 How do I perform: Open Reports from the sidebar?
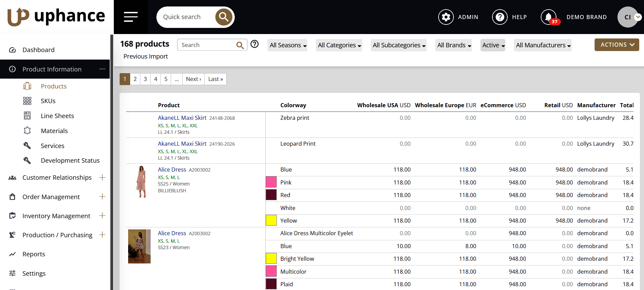click(x=34, y=254)
